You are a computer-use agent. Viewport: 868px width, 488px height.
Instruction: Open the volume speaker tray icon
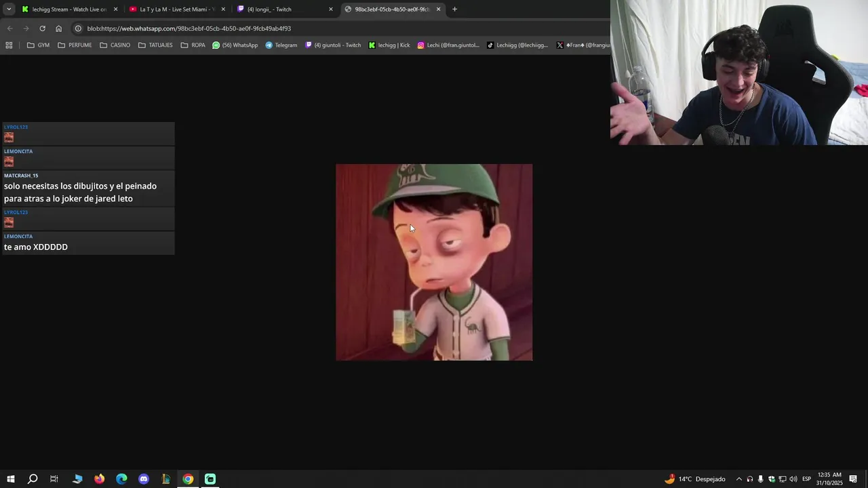pos(793,479)
